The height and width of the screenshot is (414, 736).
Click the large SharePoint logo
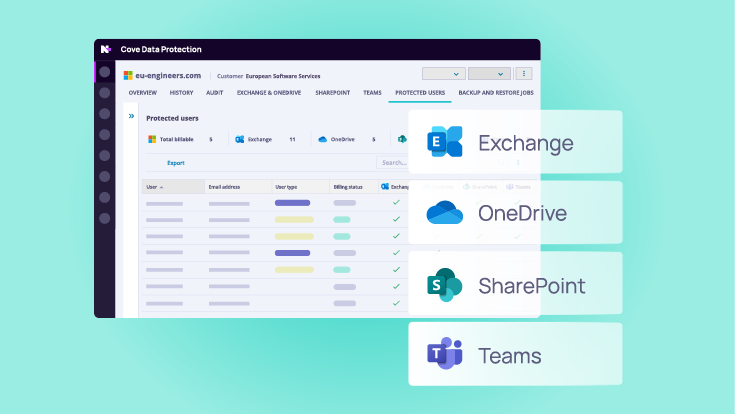(x=445, y=284)
